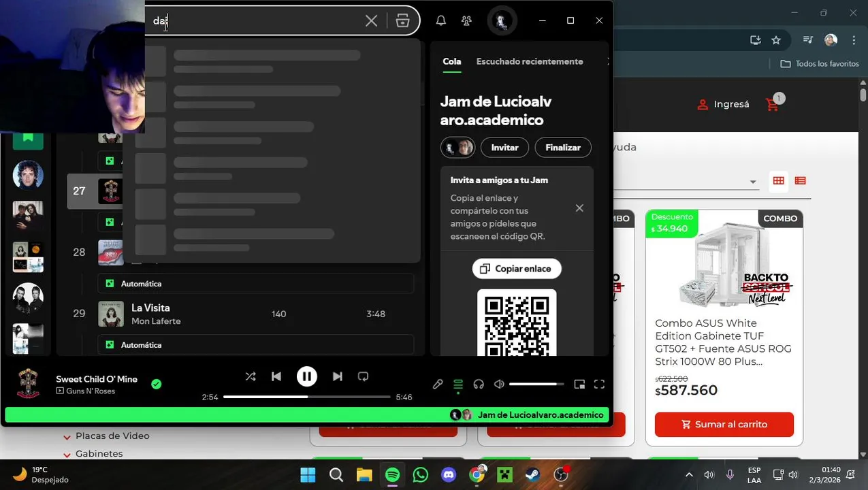This screenshot has width=868, height=490.
Task: Mute the Spotify volume speaker icon
Action: click(x=499, y=385)
